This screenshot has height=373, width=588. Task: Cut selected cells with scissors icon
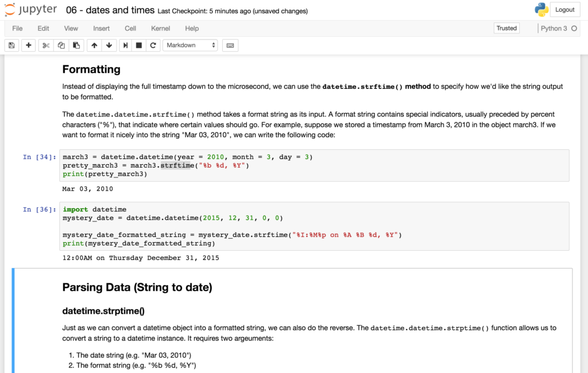(46, 45)
